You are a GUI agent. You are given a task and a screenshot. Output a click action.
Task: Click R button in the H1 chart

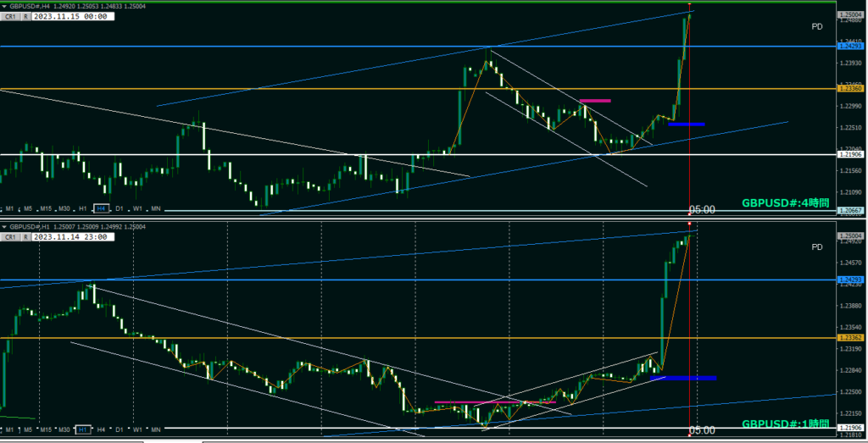coord(26,236)
